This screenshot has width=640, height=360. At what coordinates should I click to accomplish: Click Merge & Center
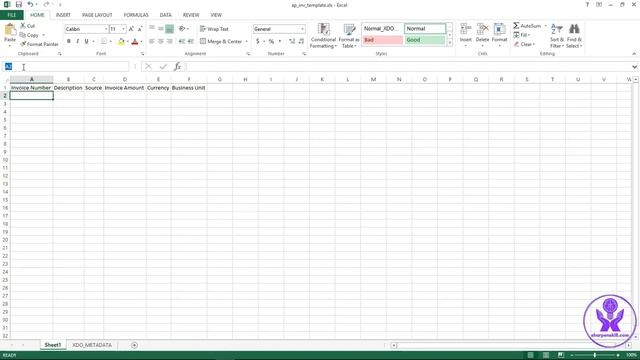pyautogui.click(x=221, y=41)
